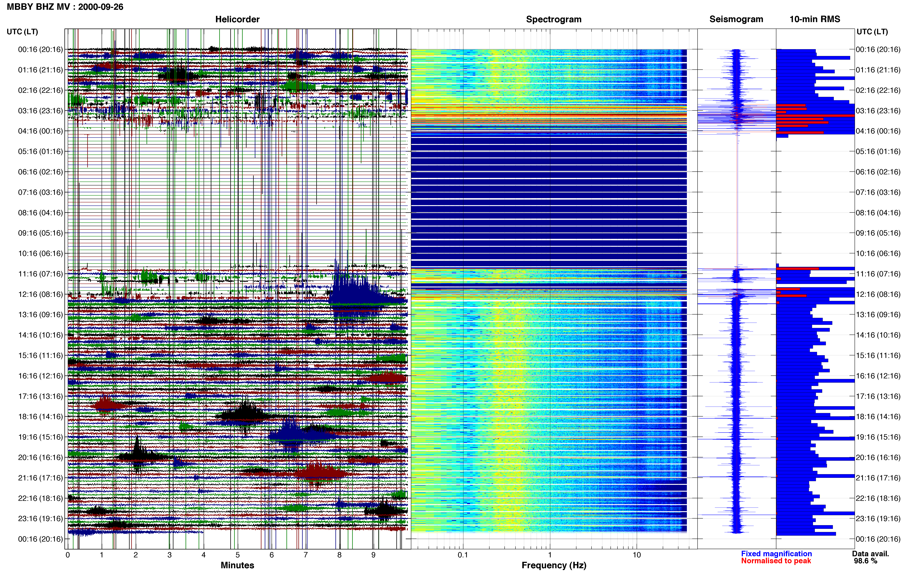
Task: Click the right '05:16 (01:16)' time label
Action: click(x=878, y=151)
